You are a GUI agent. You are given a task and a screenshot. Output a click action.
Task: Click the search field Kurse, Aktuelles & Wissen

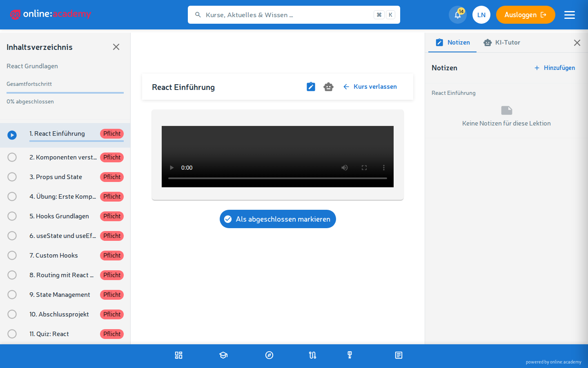[x=294, y=15]
